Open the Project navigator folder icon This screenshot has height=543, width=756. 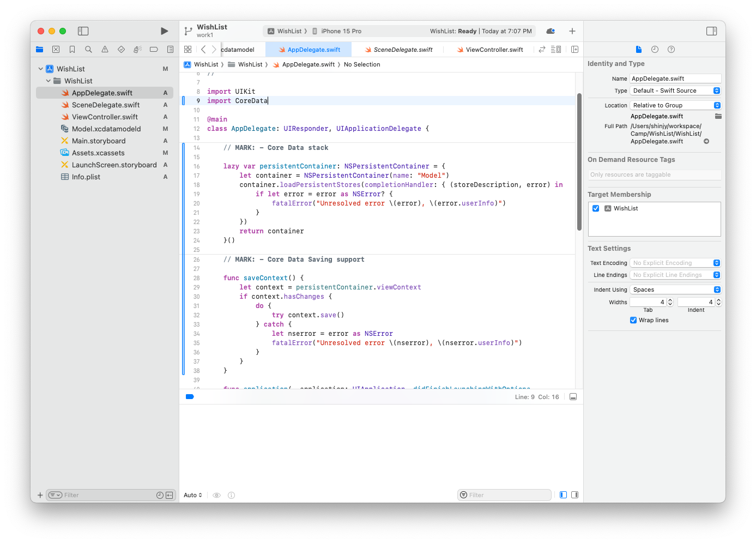(39, 49)
